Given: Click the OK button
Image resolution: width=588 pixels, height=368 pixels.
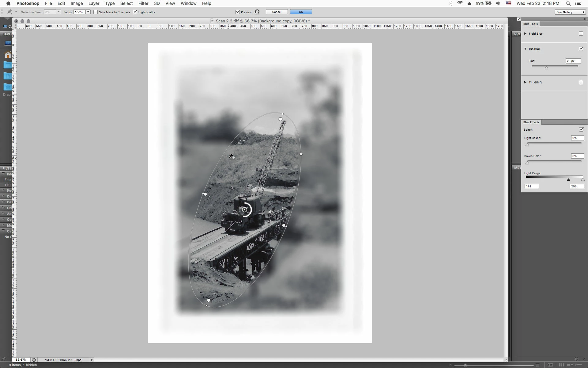Looking at the screenshot, I should point(301,12).
